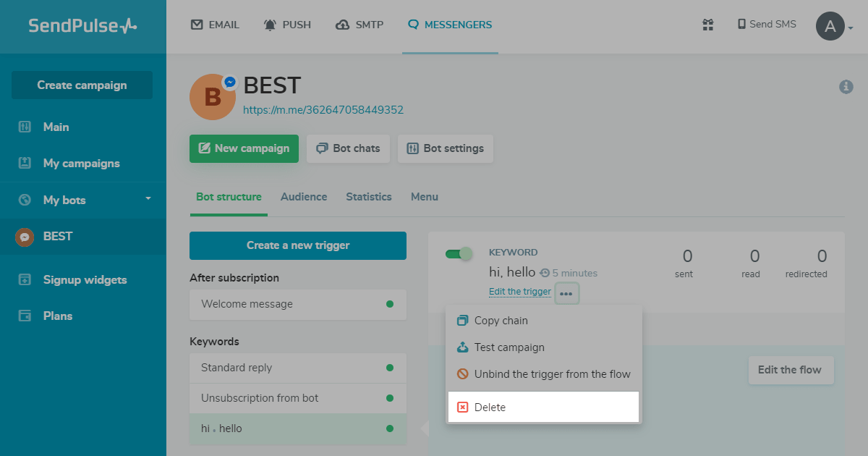Open the three-dots trigger options button

[x=566, y=293]
